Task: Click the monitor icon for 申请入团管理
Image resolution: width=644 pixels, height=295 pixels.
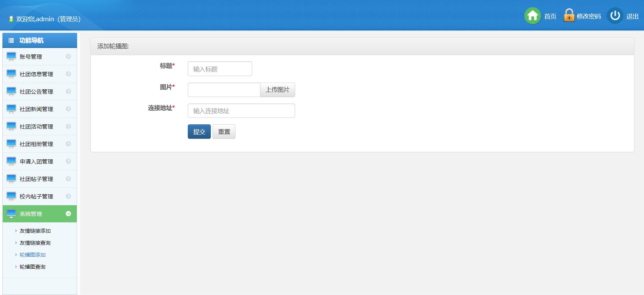Action: pyautogui.click(x=11, y=161)
